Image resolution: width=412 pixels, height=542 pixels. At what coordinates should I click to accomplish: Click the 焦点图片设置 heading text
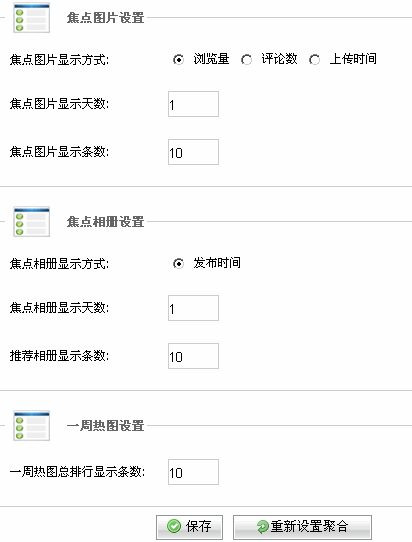point(105,18)
